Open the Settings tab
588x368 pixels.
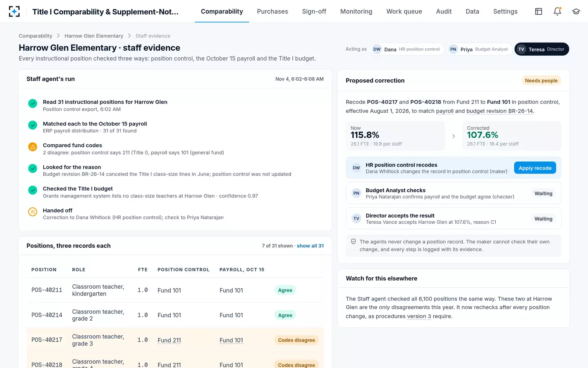[x=505, y=11]
